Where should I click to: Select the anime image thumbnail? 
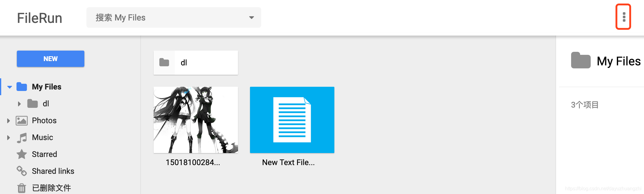pos(196,120)
